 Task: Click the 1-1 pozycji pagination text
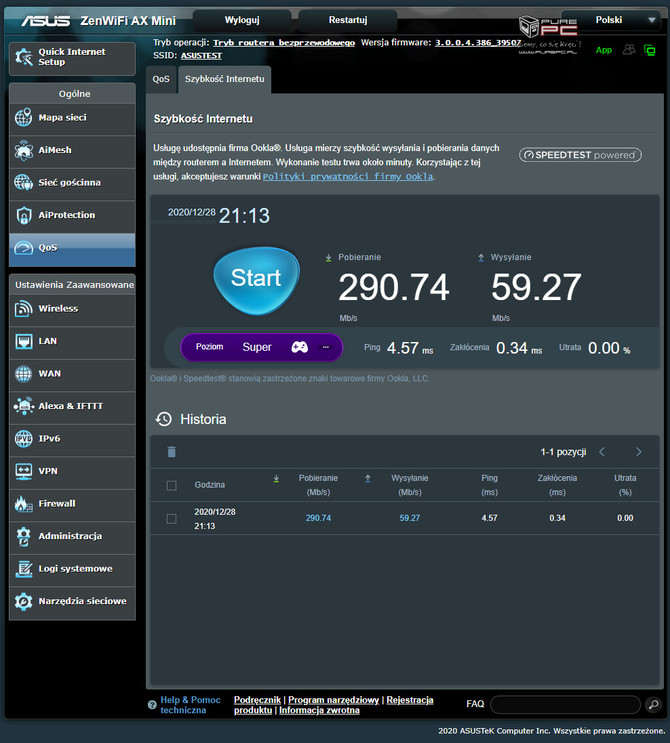(563, 452)
